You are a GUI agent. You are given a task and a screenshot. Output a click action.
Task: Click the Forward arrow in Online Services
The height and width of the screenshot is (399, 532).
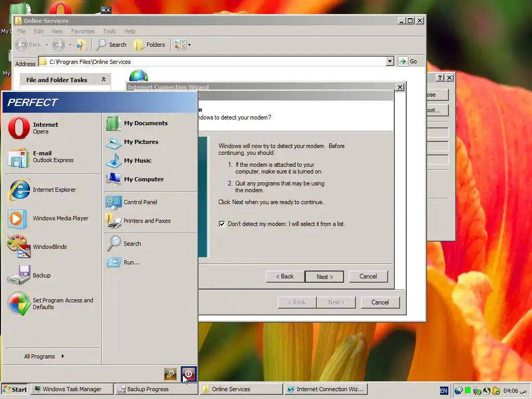(x=59, y=45)
